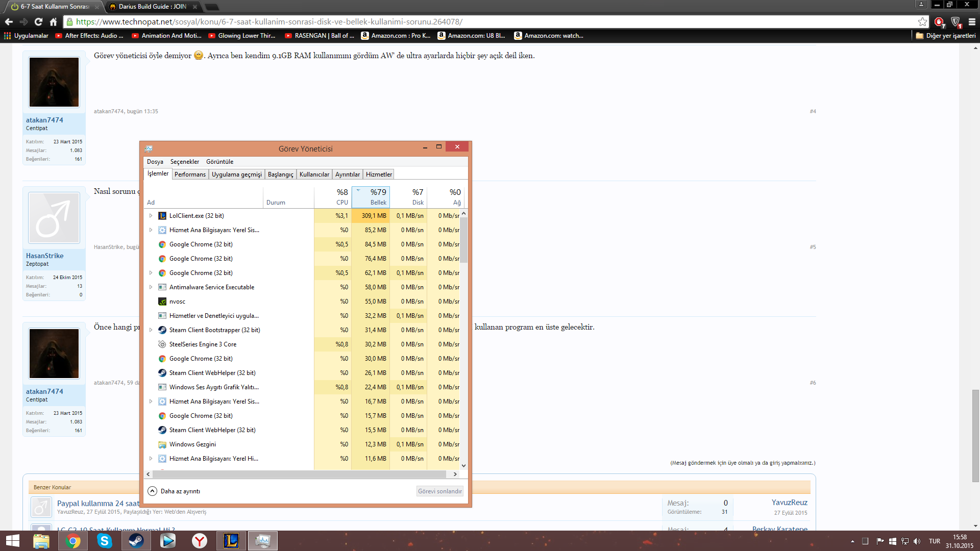Image resolution: width=980 pixels, height=551 pixels.
Task: Click the page vertical scrollbar thumb
Action: point(975,435)
